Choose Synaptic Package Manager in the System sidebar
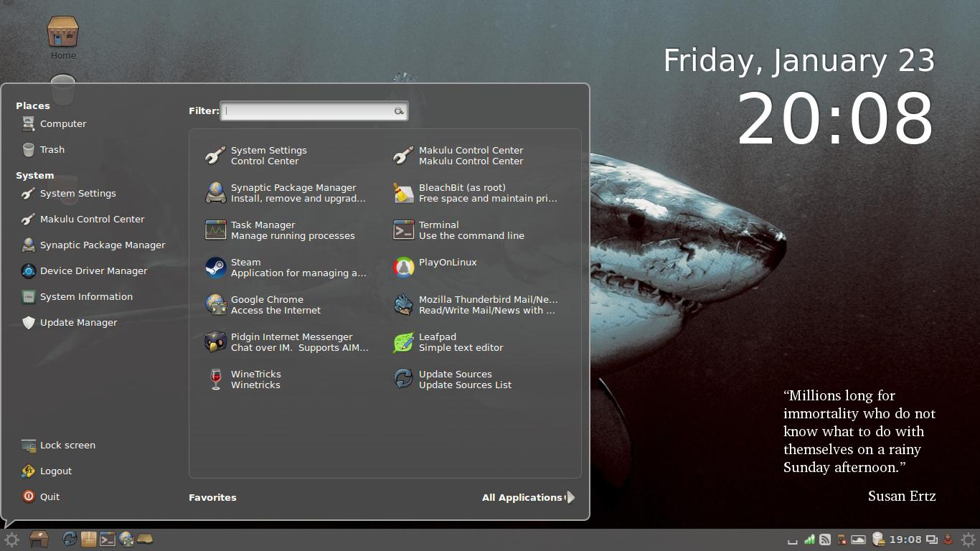The width and height of the screenshot is (980, 551). [93, 245]
